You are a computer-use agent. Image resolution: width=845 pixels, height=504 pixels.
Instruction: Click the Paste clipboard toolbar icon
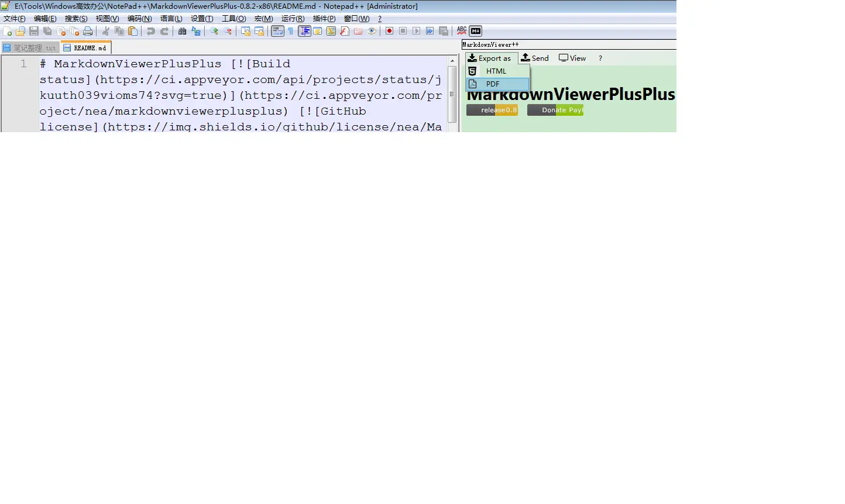point(133,31)
